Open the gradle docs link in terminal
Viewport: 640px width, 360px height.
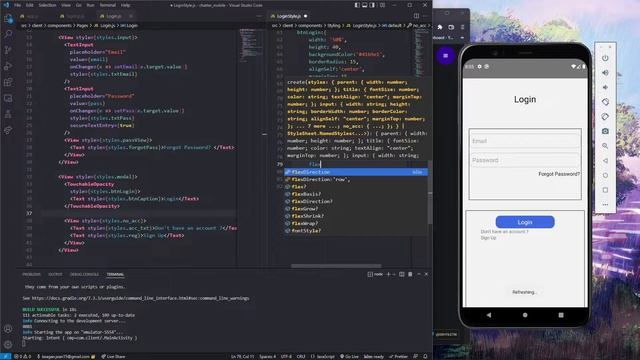point(140,298)
